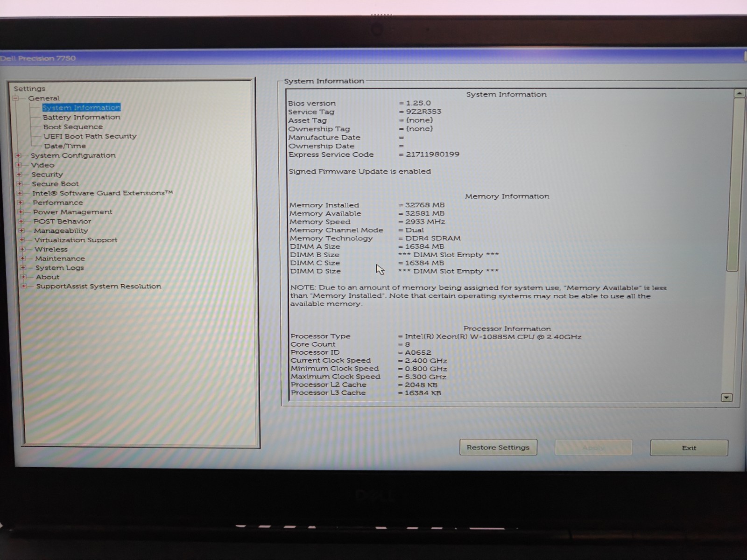747x560 pixels.
Task: Click Processor ID value A0652
Action: 418,353
